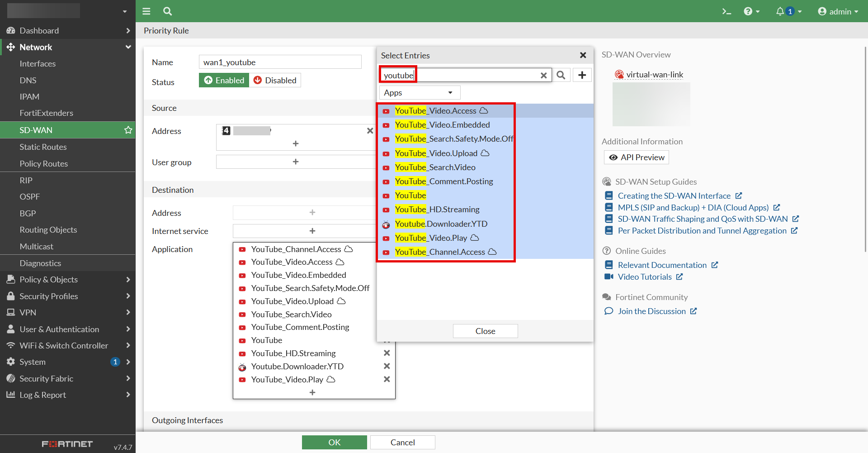Open the Apps category dropdown
This screenshot has width=868, height=453.
point(419,93)
